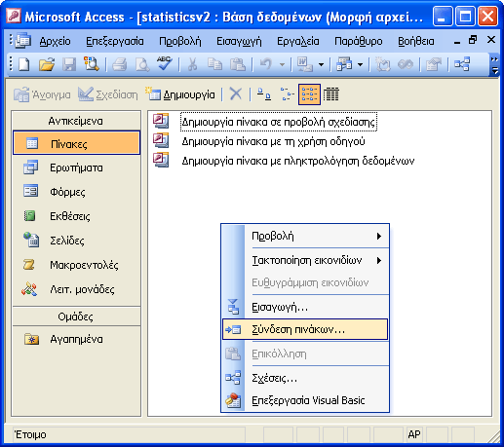
Task: Open the Office Links dropdown arrow
Action: click(x=321, y=64)
